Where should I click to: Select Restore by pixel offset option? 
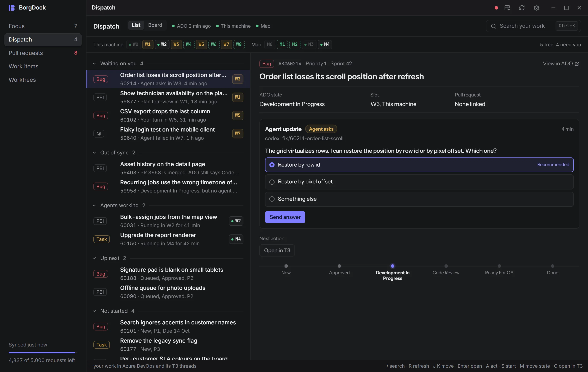(x=419, y=182)
